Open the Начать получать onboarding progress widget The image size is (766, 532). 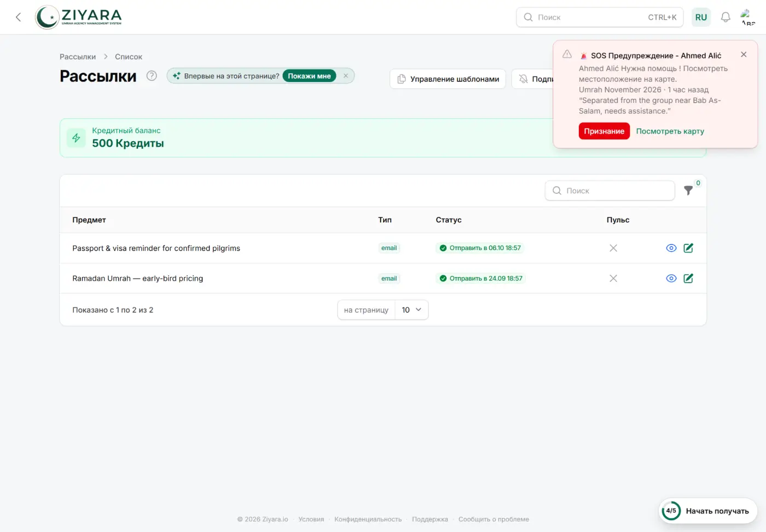(x=707, y=511)
